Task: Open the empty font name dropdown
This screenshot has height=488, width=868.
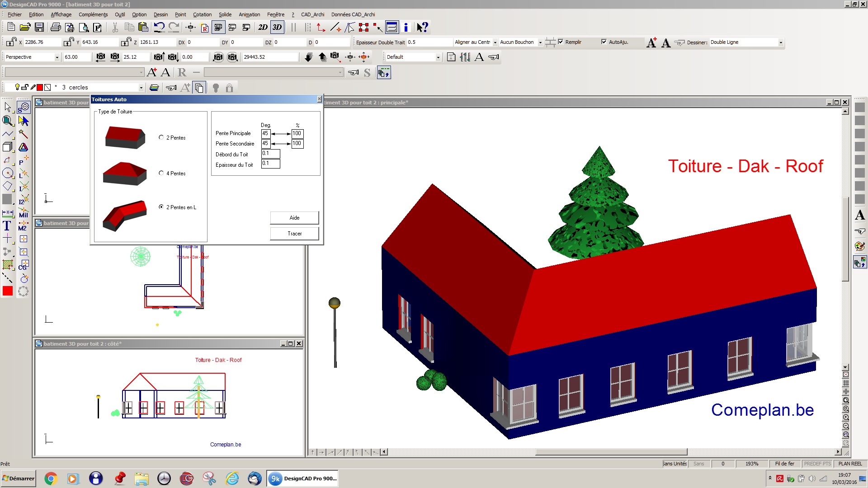Action: click(x=141, y=72)
